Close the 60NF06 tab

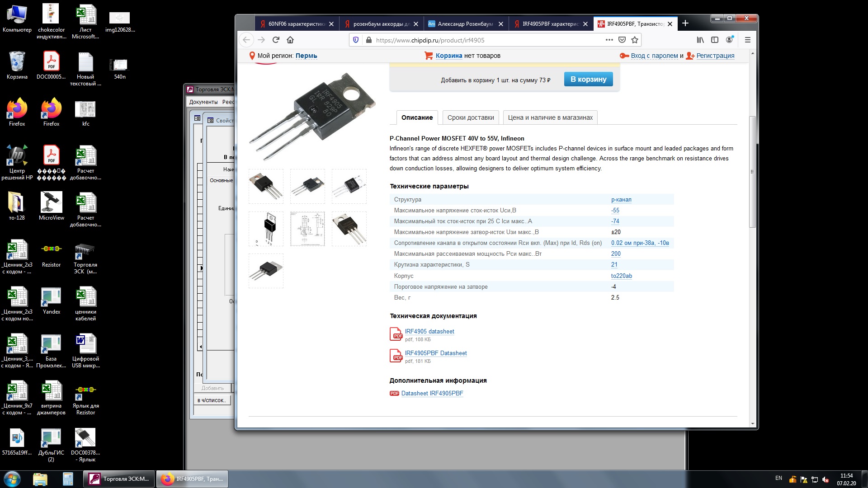pyautogui.click(x=331, y=24)
